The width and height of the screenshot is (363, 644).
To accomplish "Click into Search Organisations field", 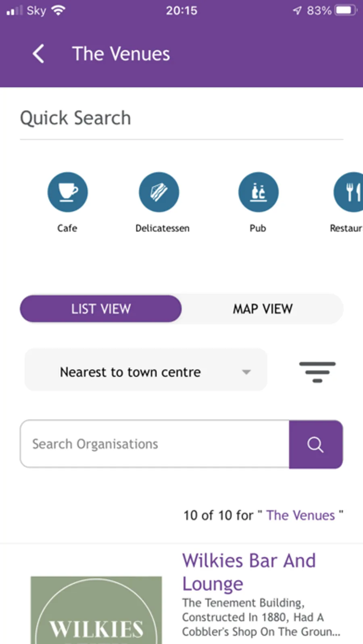I will (154, 444).
